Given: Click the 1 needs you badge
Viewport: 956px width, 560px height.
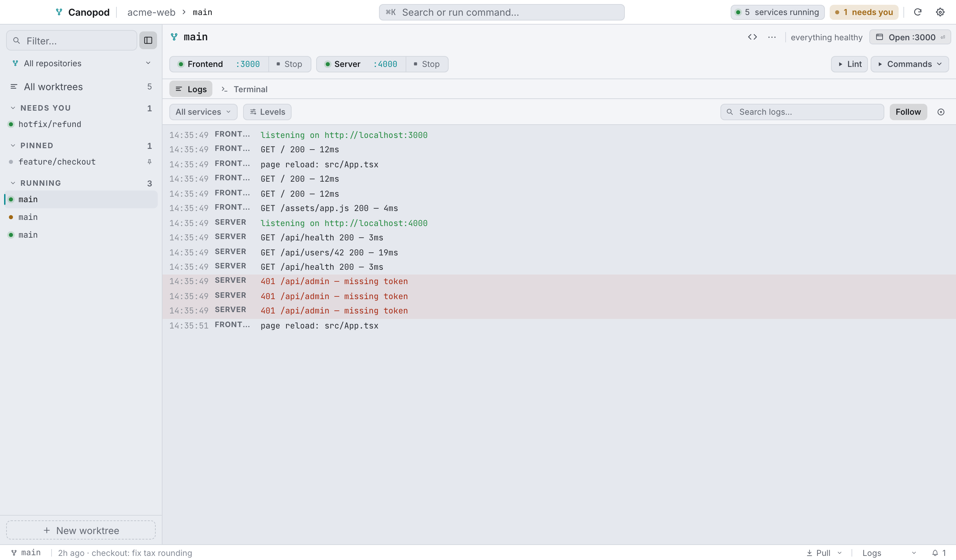Looking at the screenshot, I should (864, 12).
